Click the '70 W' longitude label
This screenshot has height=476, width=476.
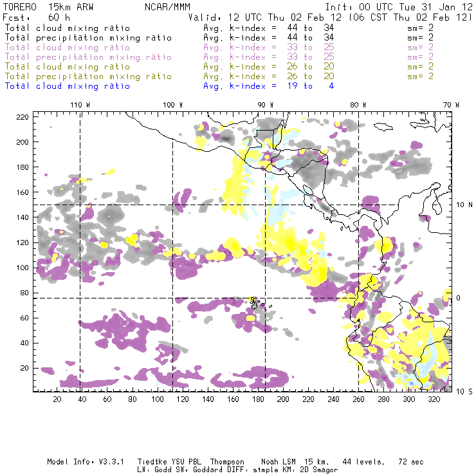click(x=451, y=105)
